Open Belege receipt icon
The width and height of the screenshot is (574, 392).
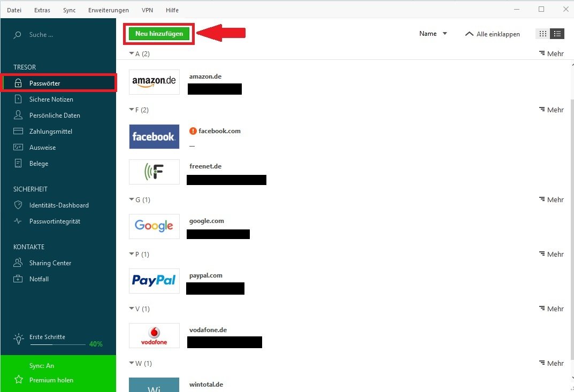coord(18,163)
